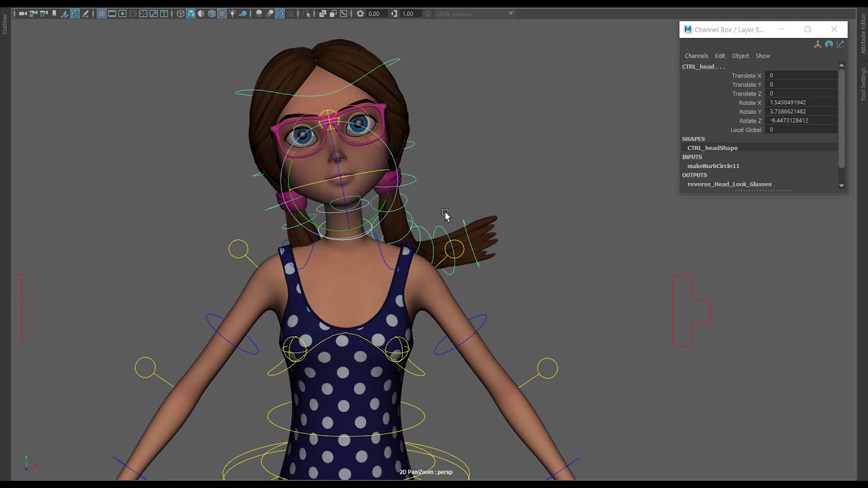This screenshot has width=868, height=488.
Task: Expand the reverse_Head_Look_Glasses output node
Action: tap(729, 184)
